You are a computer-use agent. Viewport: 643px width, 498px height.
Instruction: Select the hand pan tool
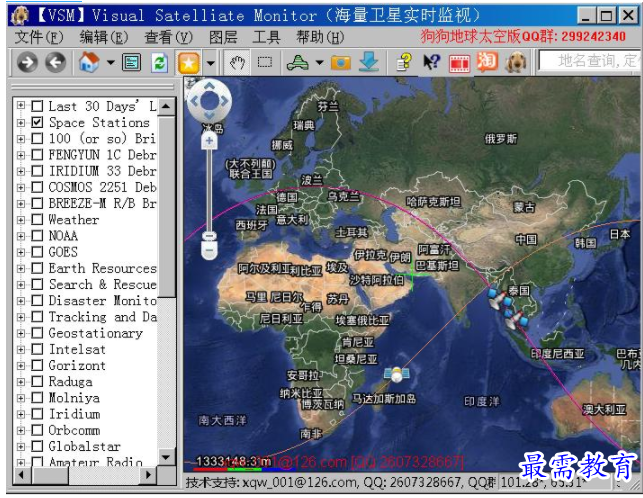[238, 62]
